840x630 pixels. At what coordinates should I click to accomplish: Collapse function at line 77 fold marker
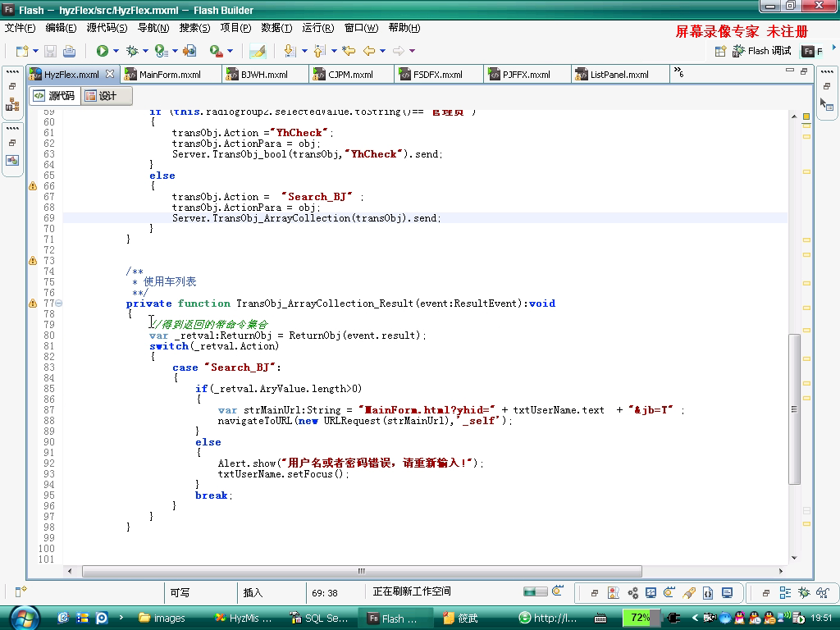59,304
